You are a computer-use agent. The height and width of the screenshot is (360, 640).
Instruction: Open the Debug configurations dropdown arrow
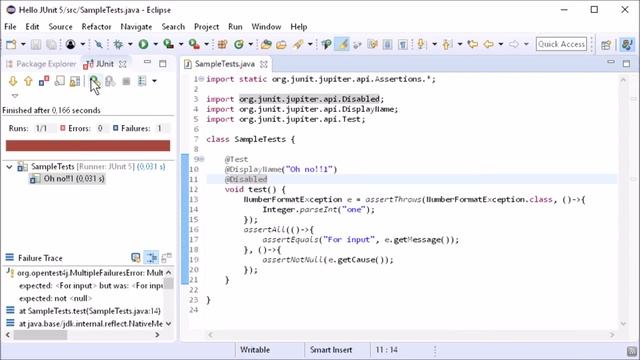(x=130, y=44)
